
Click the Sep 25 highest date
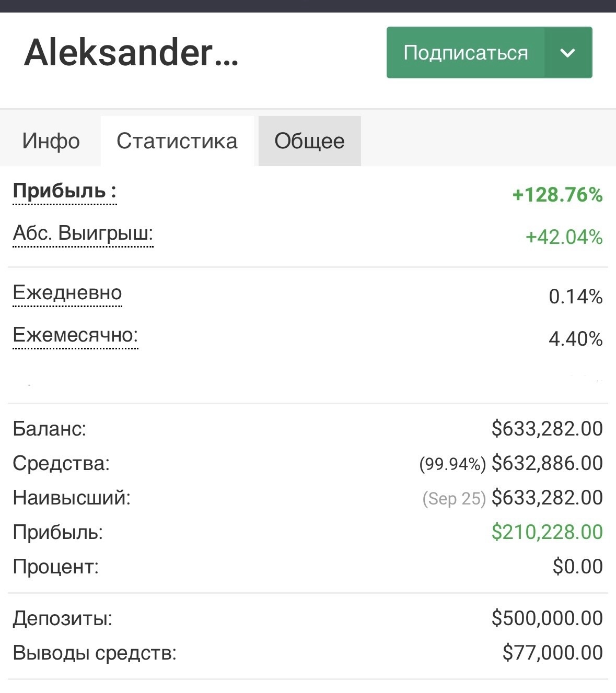click(454, 498)
